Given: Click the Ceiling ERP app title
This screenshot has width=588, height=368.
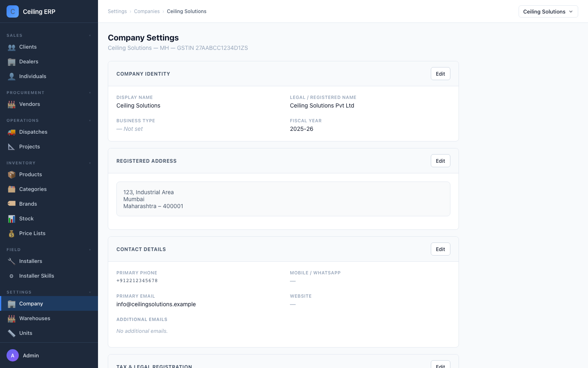Looking at the screenshot, I should pos(39,12).
